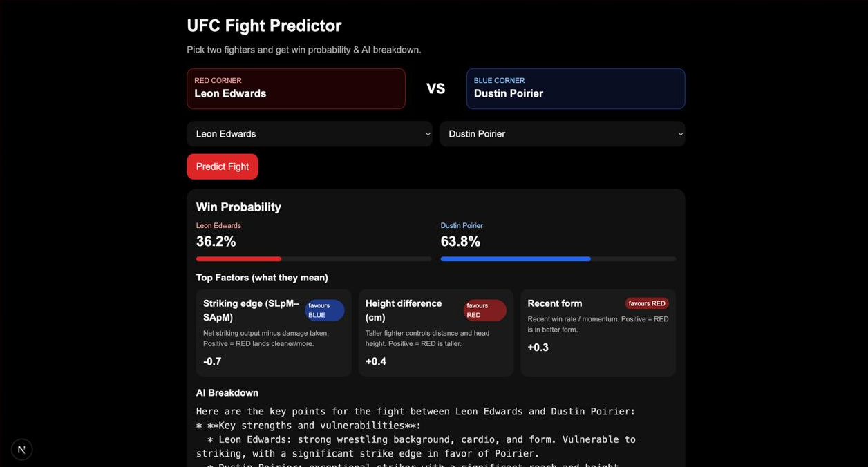Click the Height difference factor card
The image size is (868, 467).
435,332
